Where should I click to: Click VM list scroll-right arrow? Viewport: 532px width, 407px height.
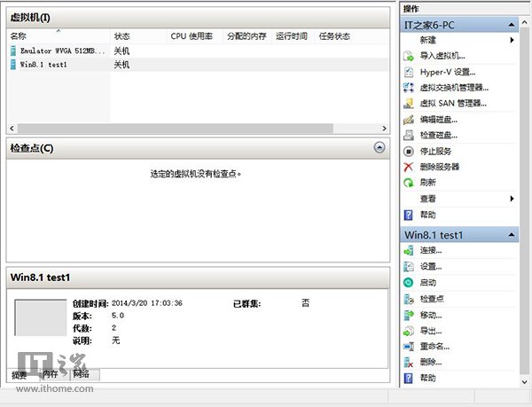(385, 129)
